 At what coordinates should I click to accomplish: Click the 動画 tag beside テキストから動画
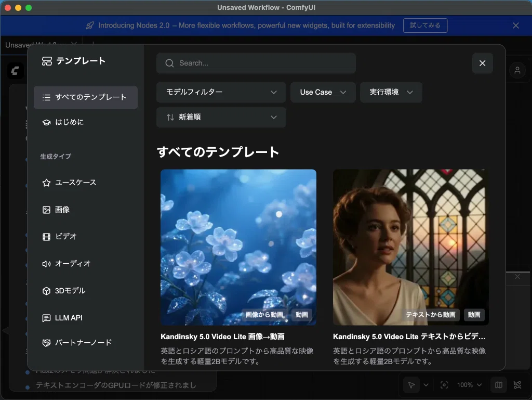pos(474,315)
